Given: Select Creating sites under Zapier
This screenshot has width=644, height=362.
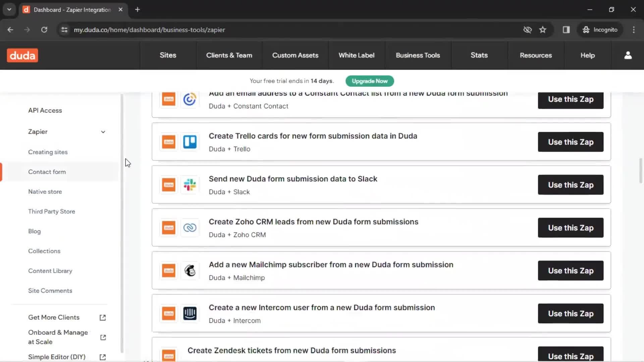Looking at the screenshot, I should (x=48, y=152).
